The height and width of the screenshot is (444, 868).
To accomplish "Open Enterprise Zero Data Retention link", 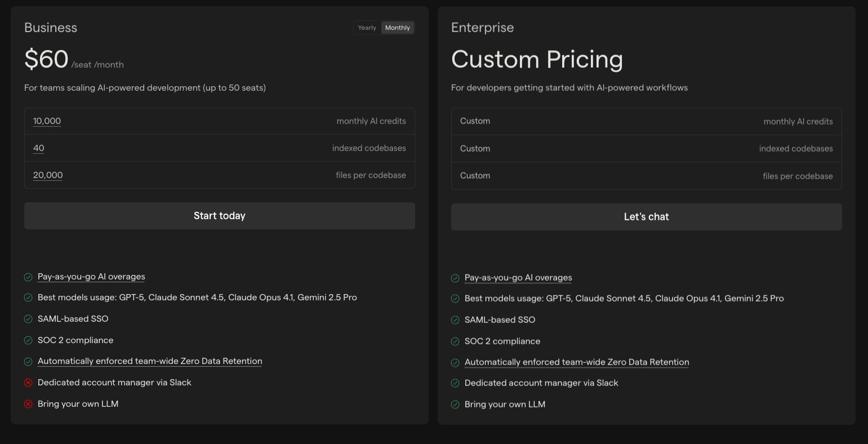I will (577, 362).
